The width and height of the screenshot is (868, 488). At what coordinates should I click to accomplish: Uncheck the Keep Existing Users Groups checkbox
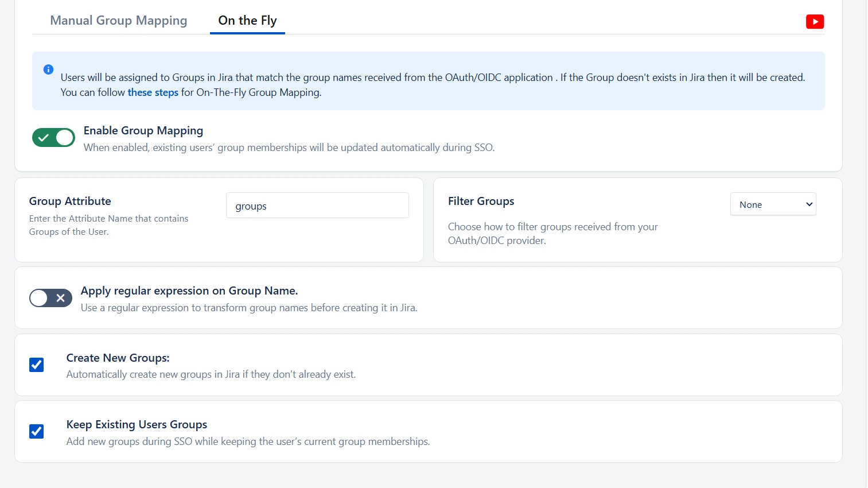pyautogui.click(x=36, y=431)
